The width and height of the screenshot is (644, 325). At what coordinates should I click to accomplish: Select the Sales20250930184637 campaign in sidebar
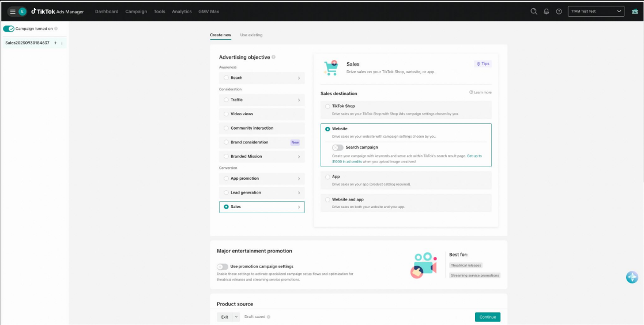27,43
